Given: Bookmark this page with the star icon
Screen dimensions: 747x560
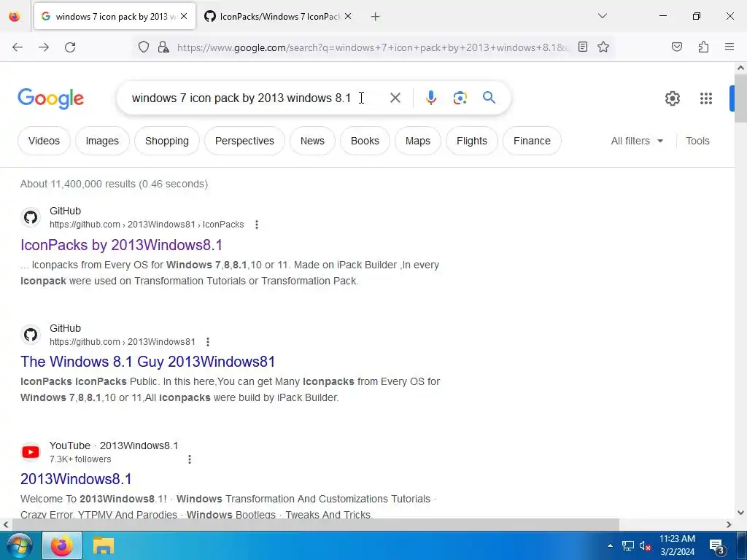Looking at the screenshot, I should pos(603,47).
